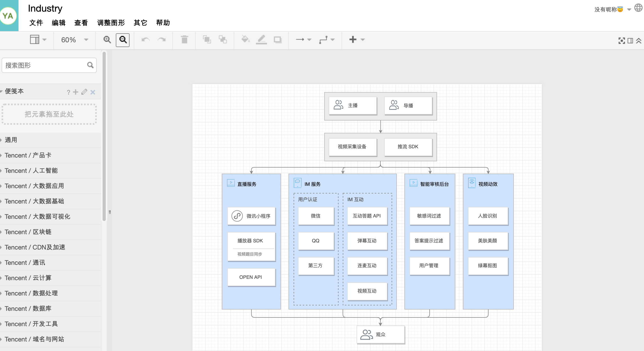The height and width of the screenshot is (351, 644).
Task: Click the scratchpad add plus icon
Action: tap(76, 92)
